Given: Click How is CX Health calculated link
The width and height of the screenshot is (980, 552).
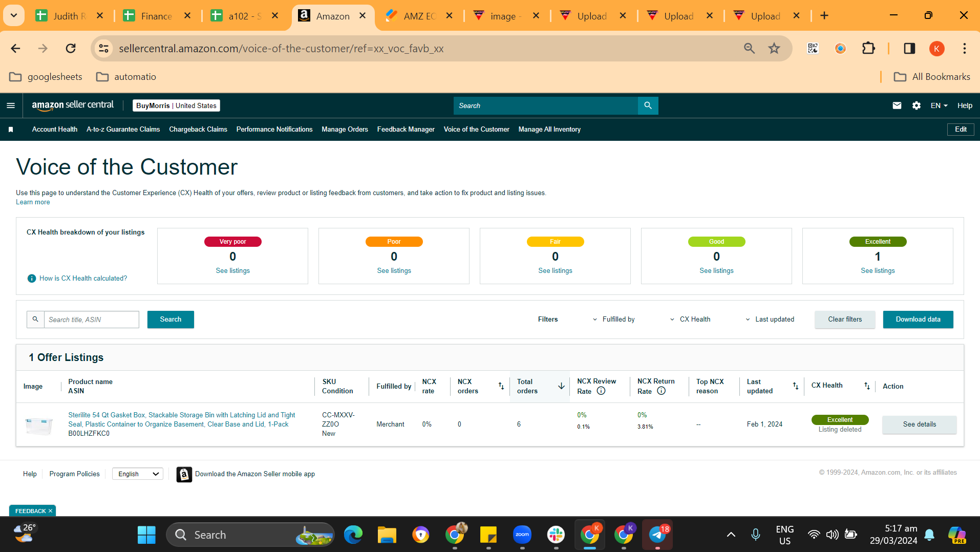Looking at the screenshot, I should coord(83,279).
